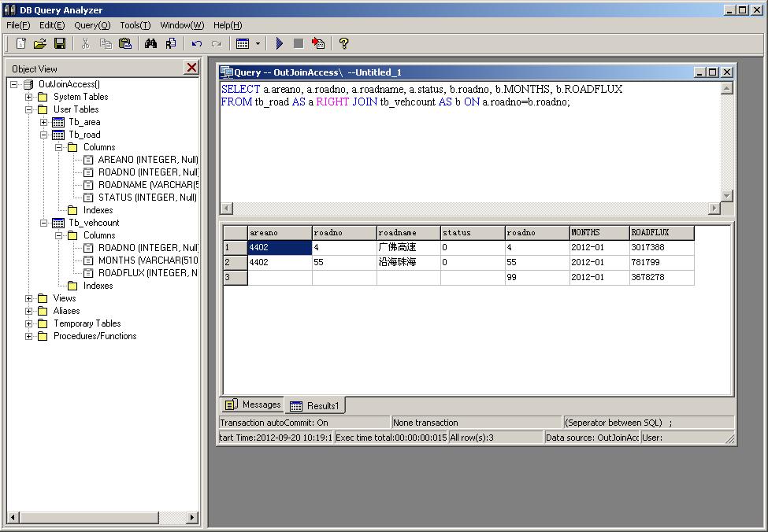Image resolution: width=768 pixels, height=532 pixels.
Task: Save the current query
Action: (59, 43)
